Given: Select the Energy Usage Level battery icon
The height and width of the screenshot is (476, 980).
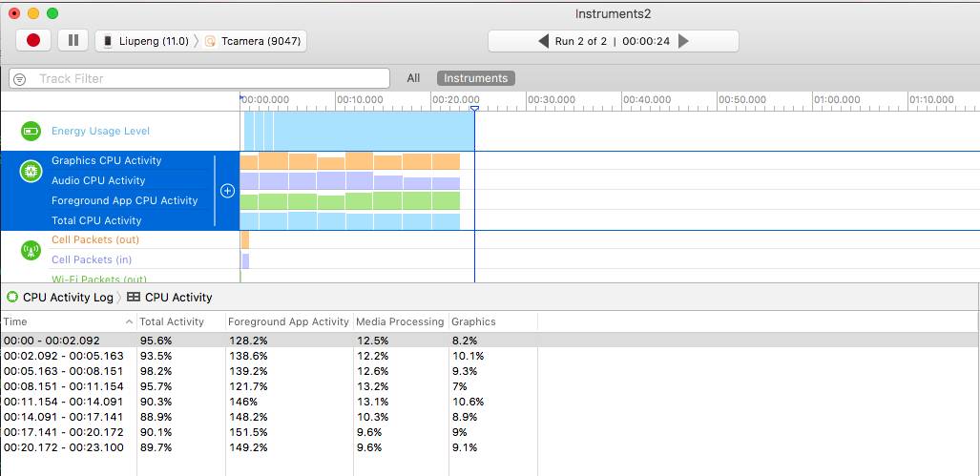Looking at the screenshot, I should coord(31,132).
